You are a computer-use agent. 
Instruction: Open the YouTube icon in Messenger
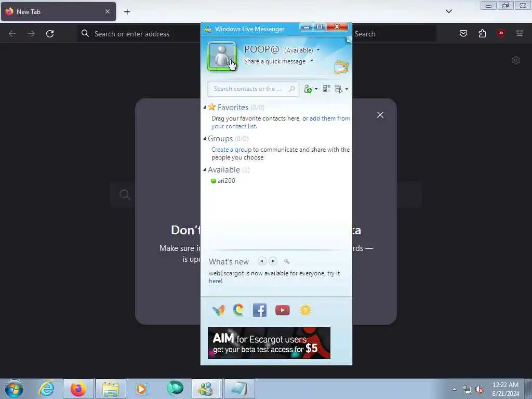[x=282, y=310]
